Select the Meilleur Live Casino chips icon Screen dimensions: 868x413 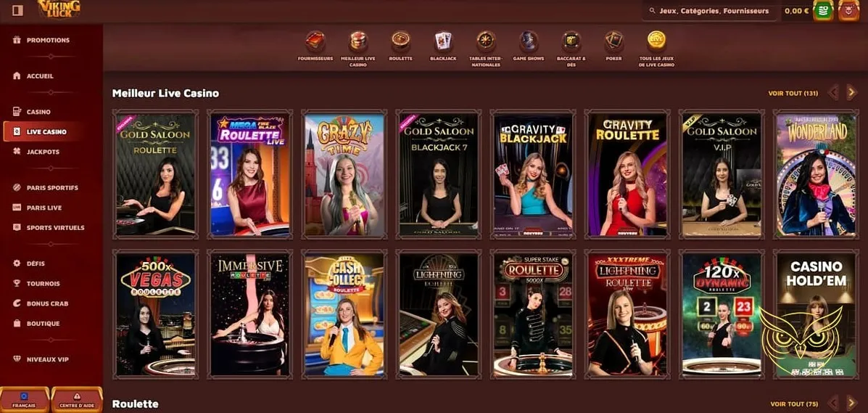pyautogui.click(x=358, y=41)
